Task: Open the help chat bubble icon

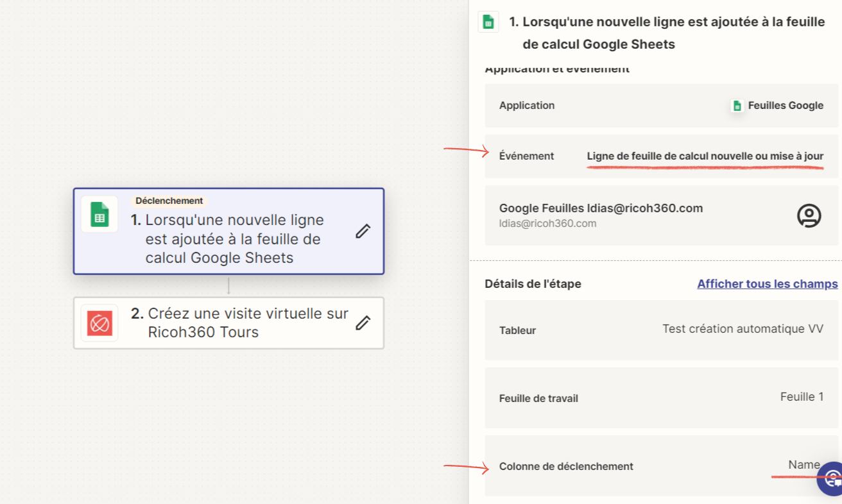Action: [831, 478]
